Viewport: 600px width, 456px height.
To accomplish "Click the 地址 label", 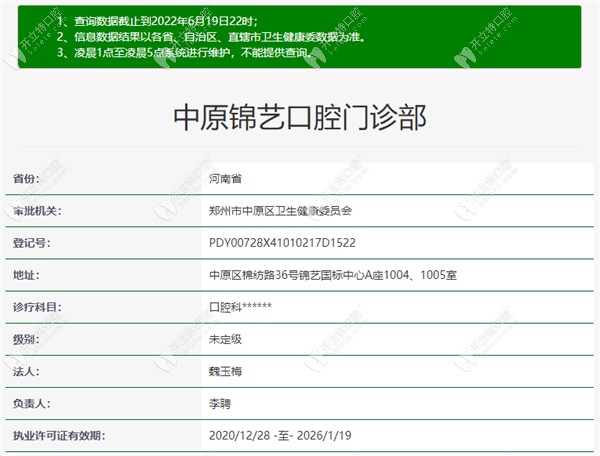I will [x=26, y=275].
